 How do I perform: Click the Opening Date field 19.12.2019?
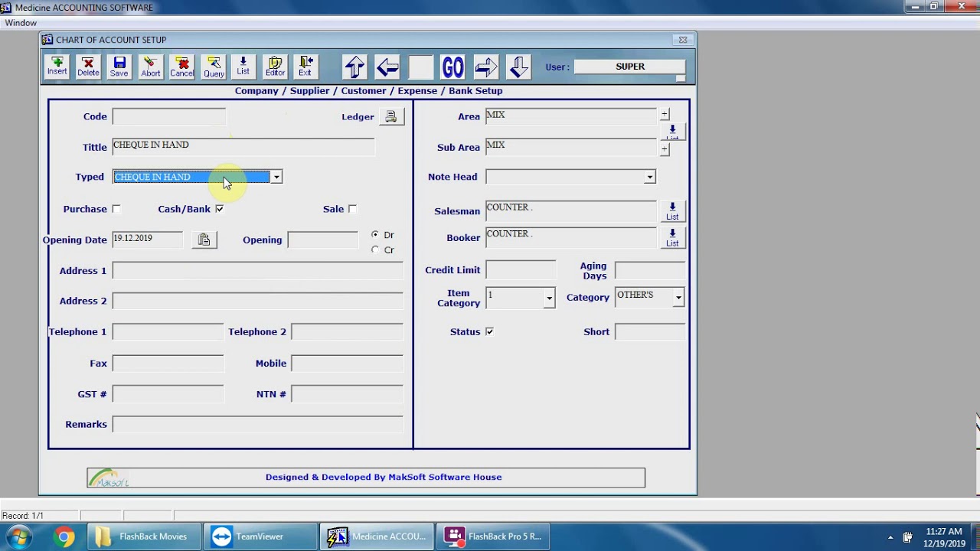tap(148, 240)
